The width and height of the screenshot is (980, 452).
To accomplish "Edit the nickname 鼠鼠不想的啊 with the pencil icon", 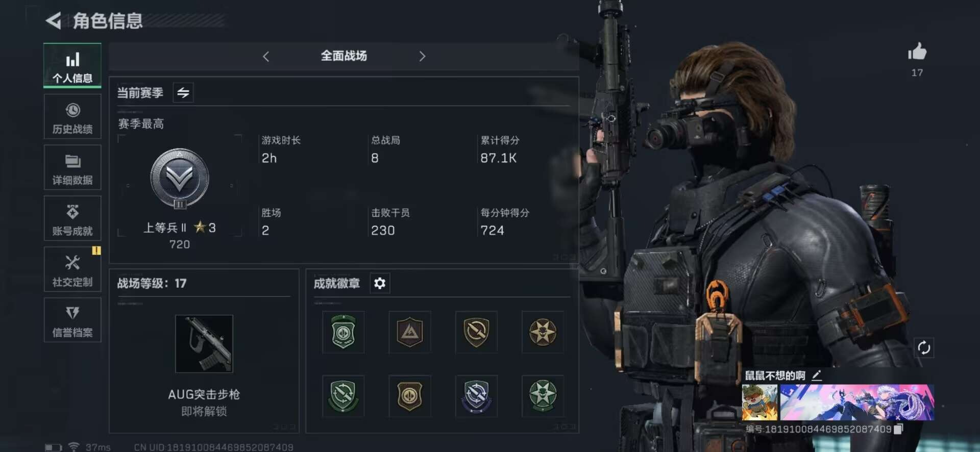I will tap(817, 375).
